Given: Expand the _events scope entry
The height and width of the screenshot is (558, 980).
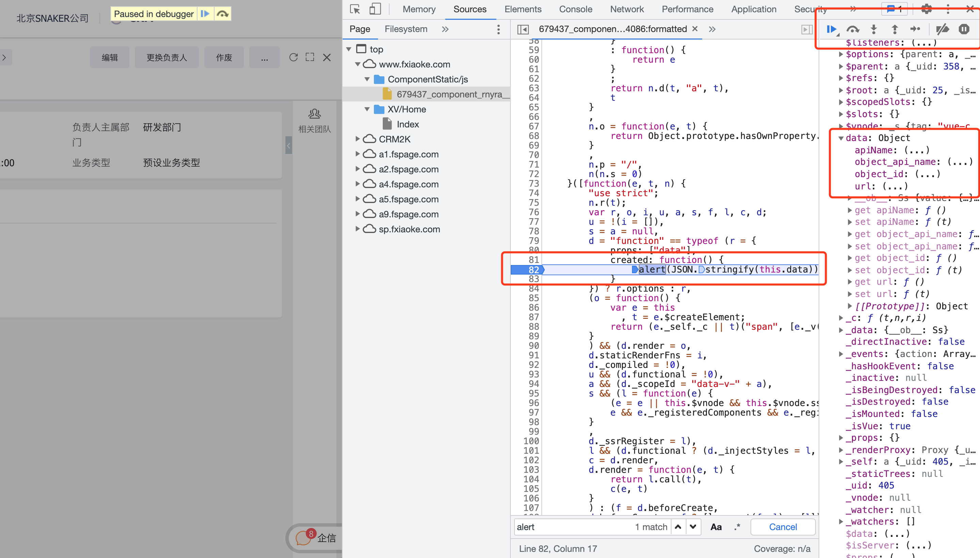Looking at the screenshot, I should [x=841, y=354].
